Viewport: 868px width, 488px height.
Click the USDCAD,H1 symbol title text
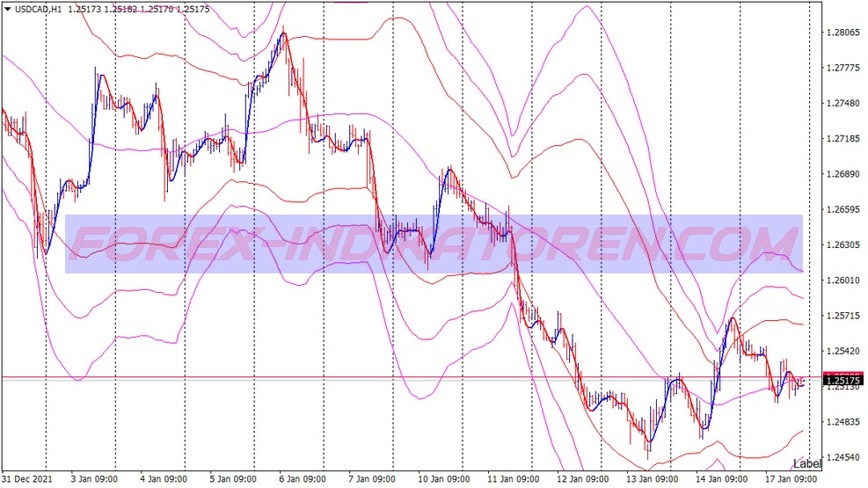coord(38,10)
